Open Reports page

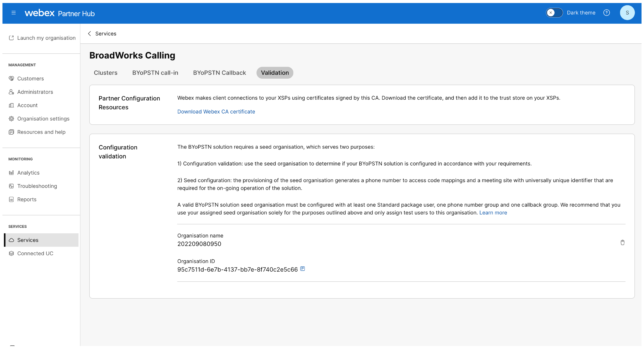[27, 199]
